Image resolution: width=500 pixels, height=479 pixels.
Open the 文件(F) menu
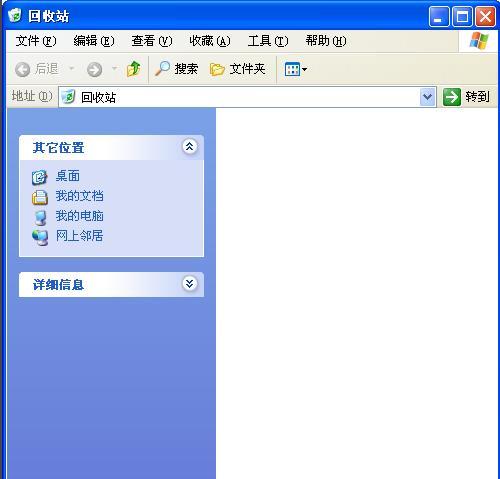click(x=36, y=41)
